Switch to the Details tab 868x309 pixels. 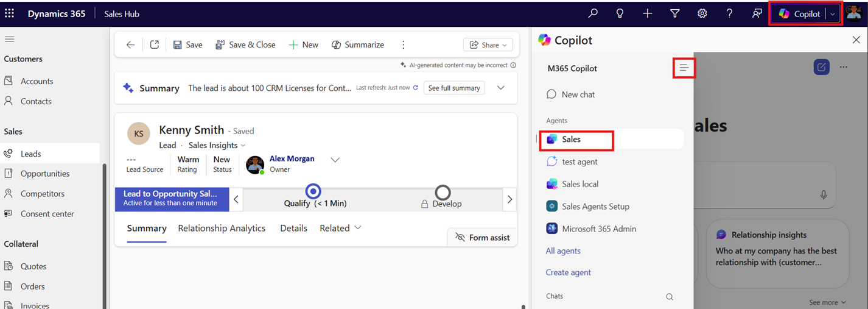click(293, 228)
